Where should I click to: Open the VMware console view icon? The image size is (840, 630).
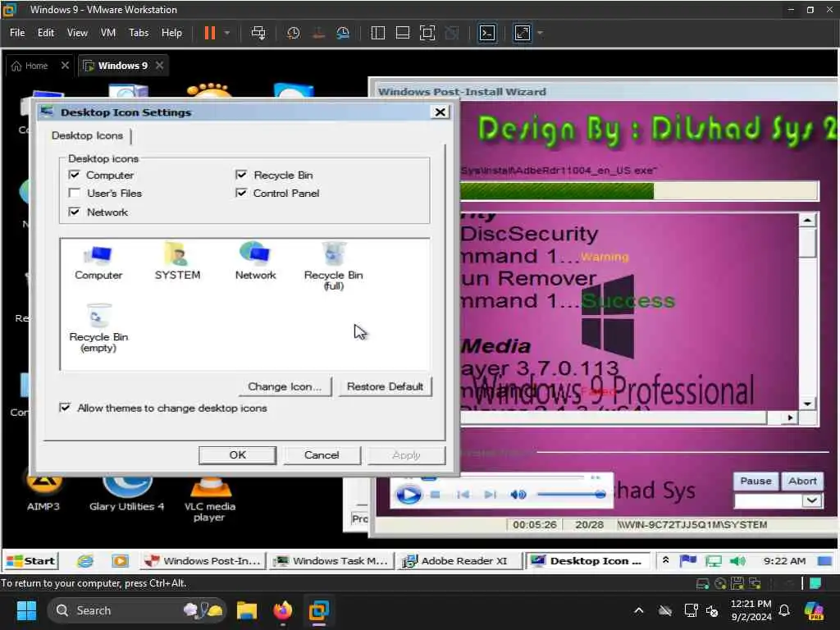(x=487, y=33)
